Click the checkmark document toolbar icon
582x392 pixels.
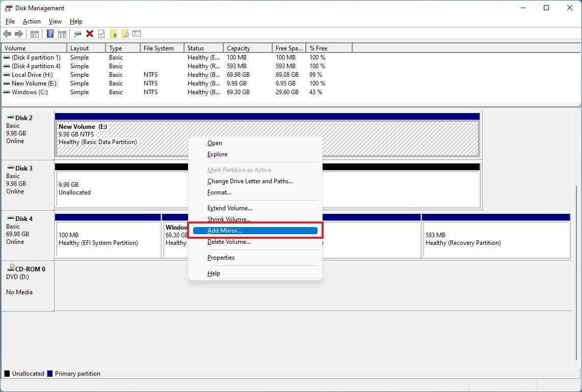pos(101,34)
